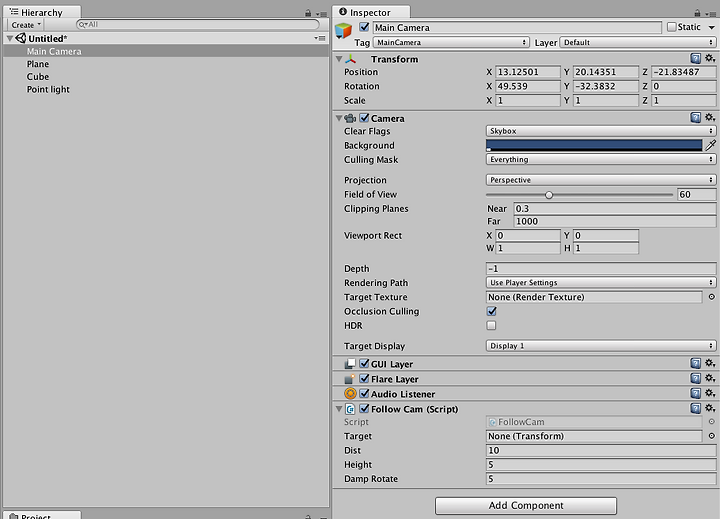720x519 pixels.
Task: Open Follow Cam script gear menu
Action: point(710,408)
